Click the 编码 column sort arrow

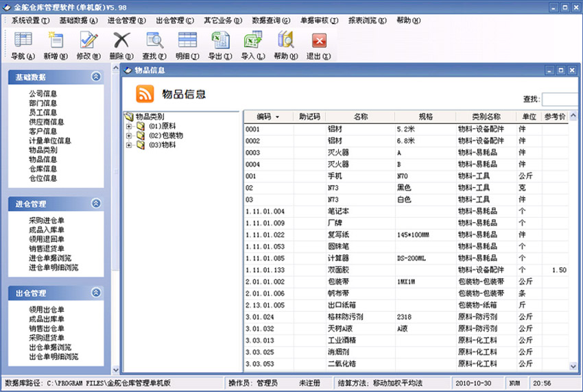point(277,117)
